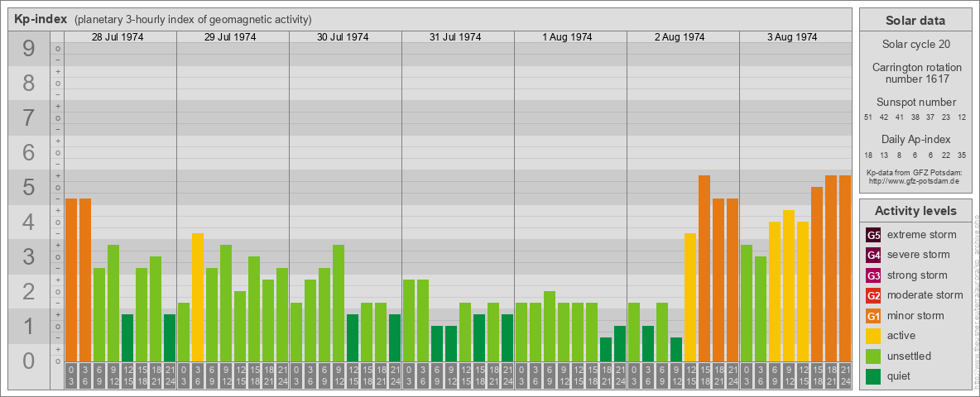980x397 pixels.
Task: Click the '3 Aug 1974' date header
Action: click(792, 37)
